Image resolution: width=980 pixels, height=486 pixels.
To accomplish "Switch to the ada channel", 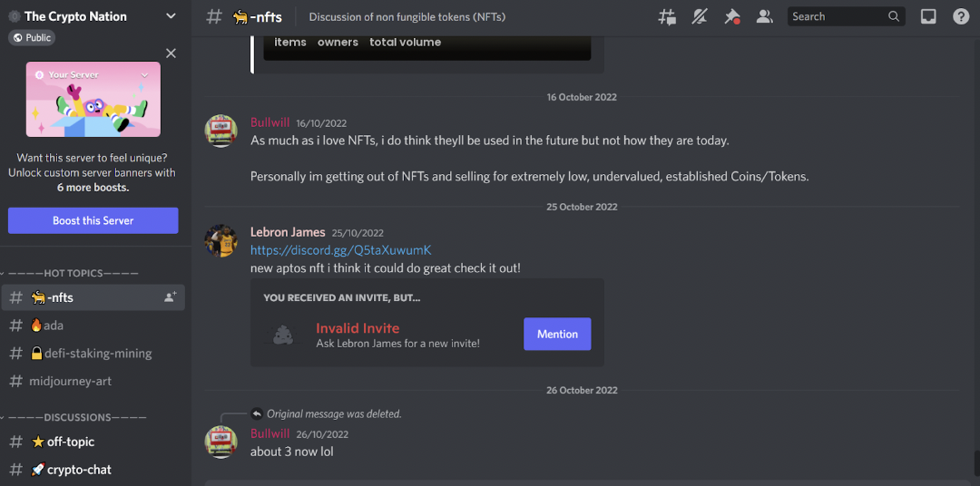I will (x=54, y=326).
